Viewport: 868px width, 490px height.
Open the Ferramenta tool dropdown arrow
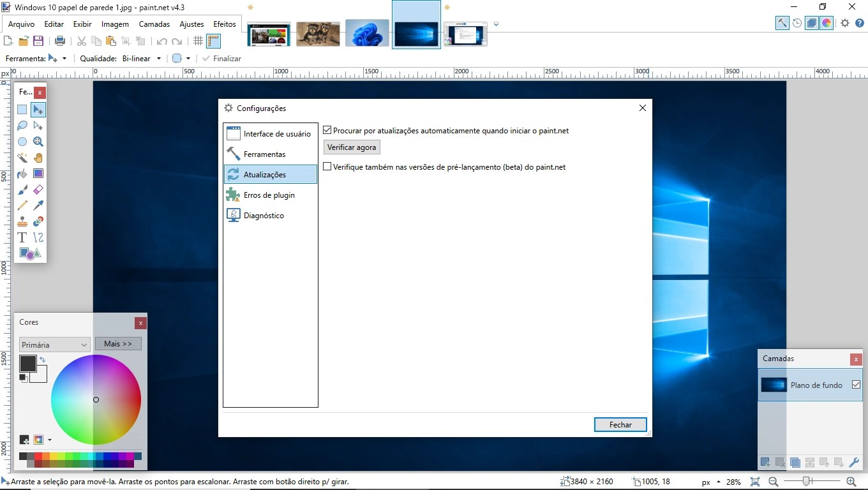coord(64,58)
